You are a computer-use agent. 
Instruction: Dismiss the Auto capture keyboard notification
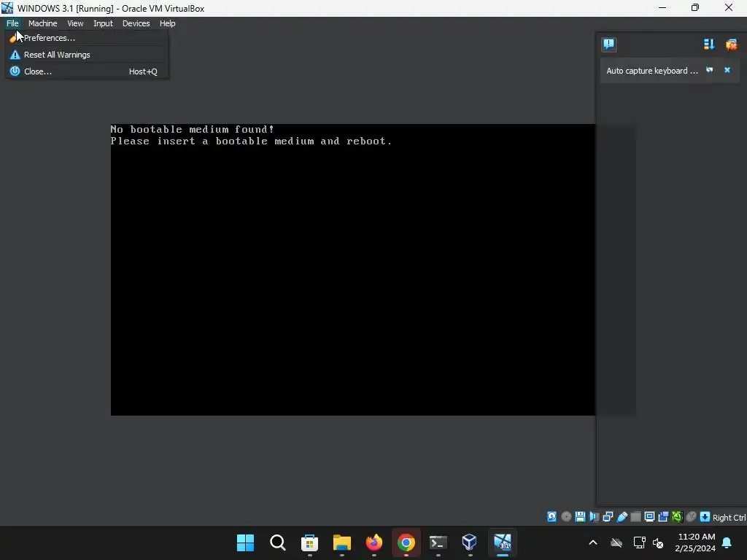727,70
